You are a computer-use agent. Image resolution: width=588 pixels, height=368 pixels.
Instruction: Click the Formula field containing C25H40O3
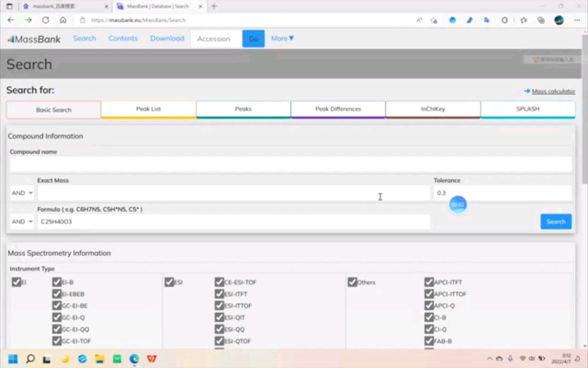coord(234,221)
